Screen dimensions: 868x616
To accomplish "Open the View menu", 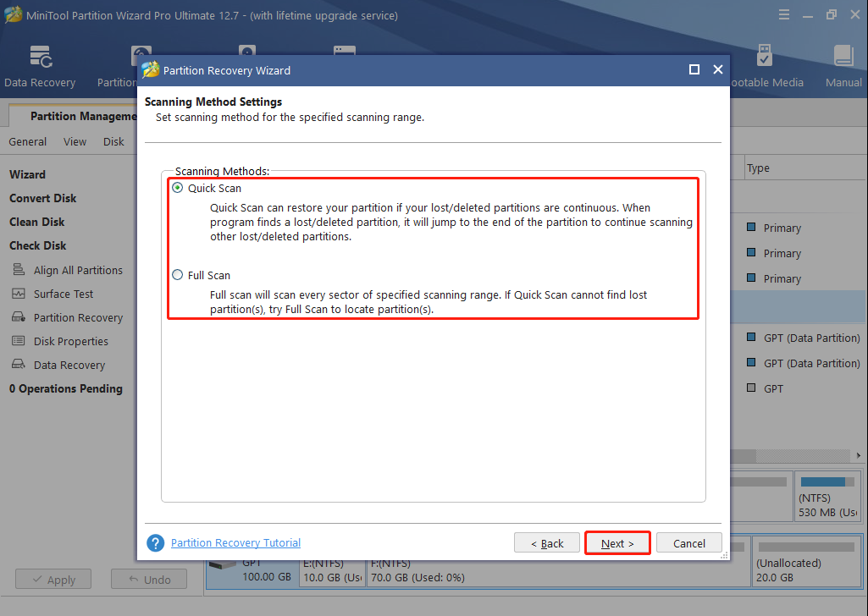I will tap(75, 141).
